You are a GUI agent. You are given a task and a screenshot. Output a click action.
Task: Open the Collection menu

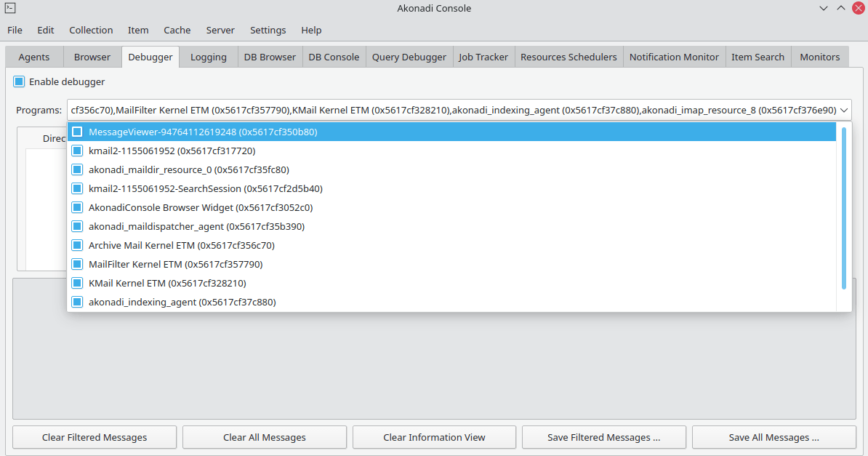(x=91, y=31)
